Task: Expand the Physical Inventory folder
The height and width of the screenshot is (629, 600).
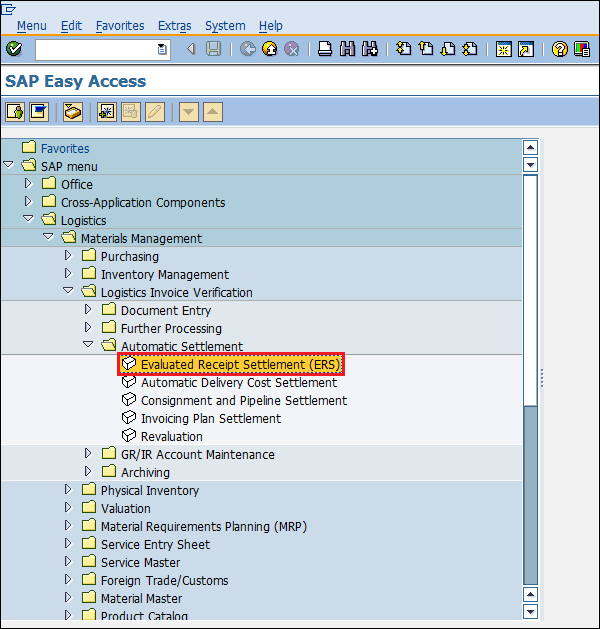Action: click(68, 489)
